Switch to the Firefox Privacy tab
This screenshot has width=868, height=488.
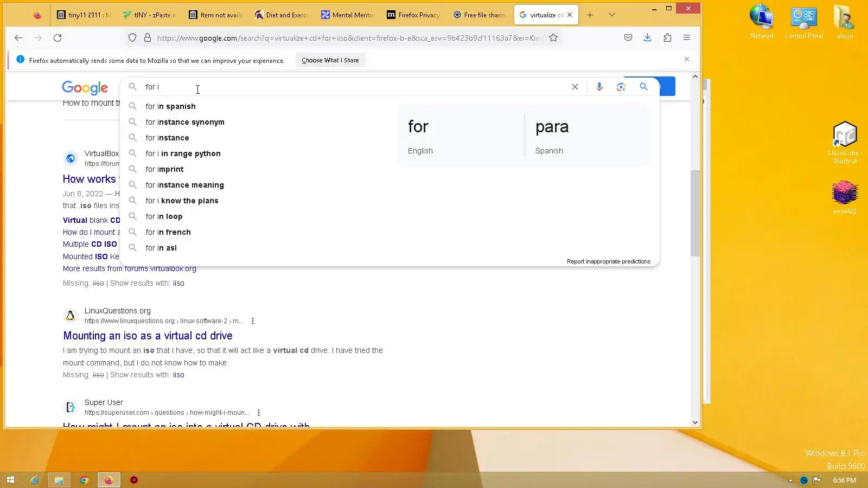coord(413,15)
